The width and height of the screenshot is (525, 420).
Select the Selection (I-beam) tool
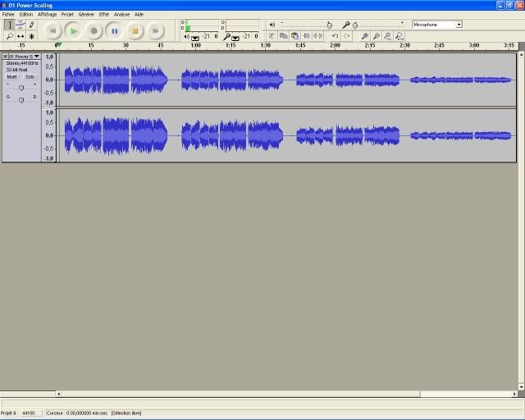9,25
